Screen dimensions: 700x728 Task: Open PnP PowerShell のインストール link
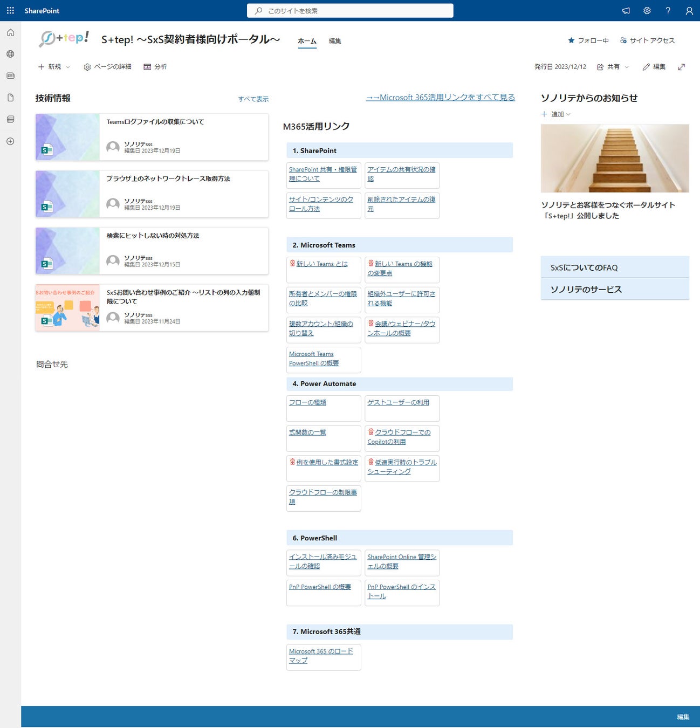point(401,591)
